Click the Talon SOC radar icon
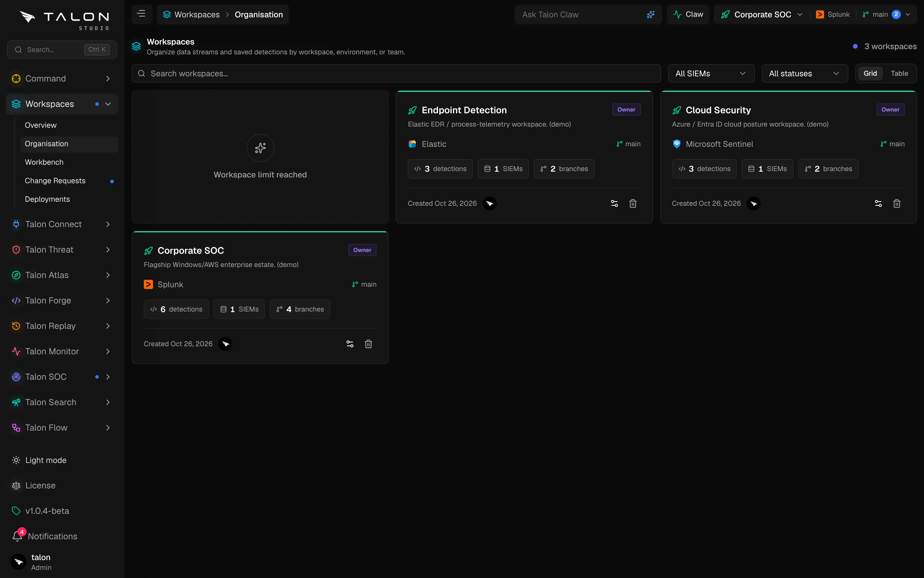Viewport: 924px width, 578px height. point(16,377)
